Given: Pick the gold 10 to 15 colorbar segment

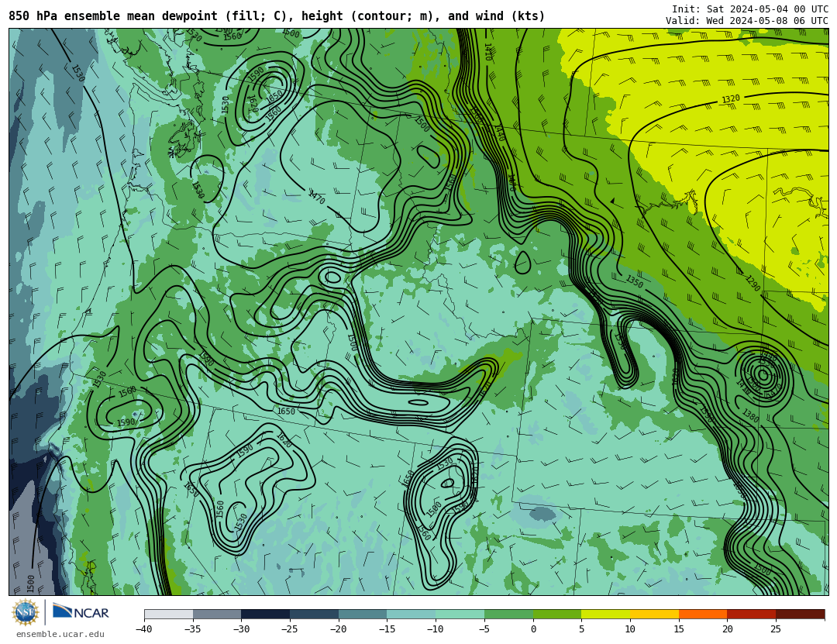Looking at the screenshot, I should tap(654, 614).
